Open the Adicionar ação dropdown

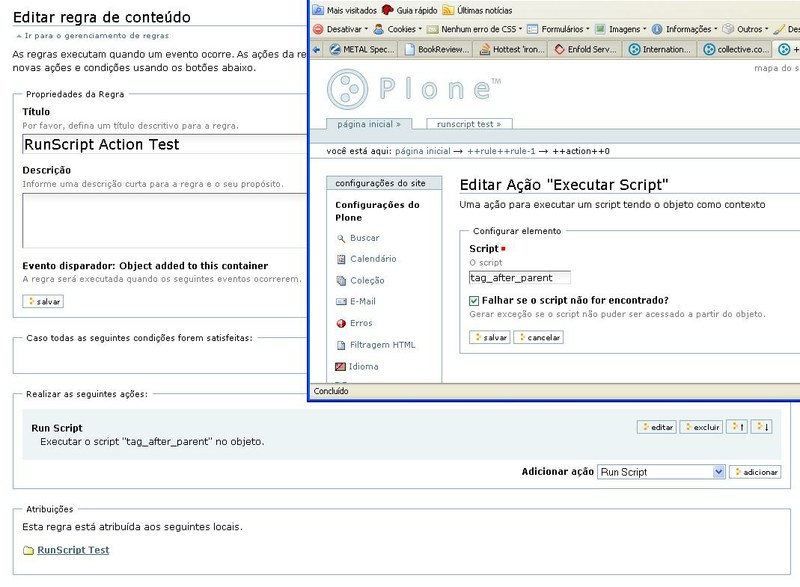(x=661, y=471)
